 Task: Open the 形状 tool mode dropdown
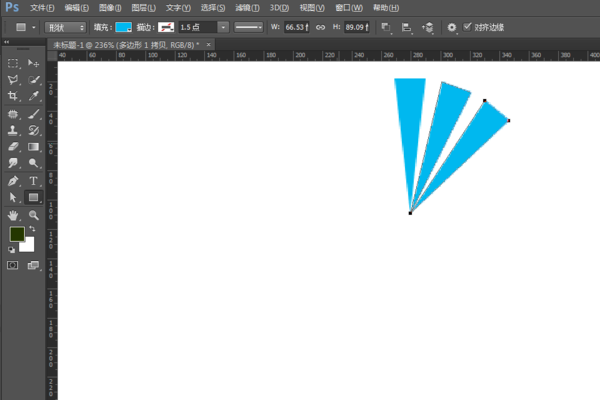(65, 28)
